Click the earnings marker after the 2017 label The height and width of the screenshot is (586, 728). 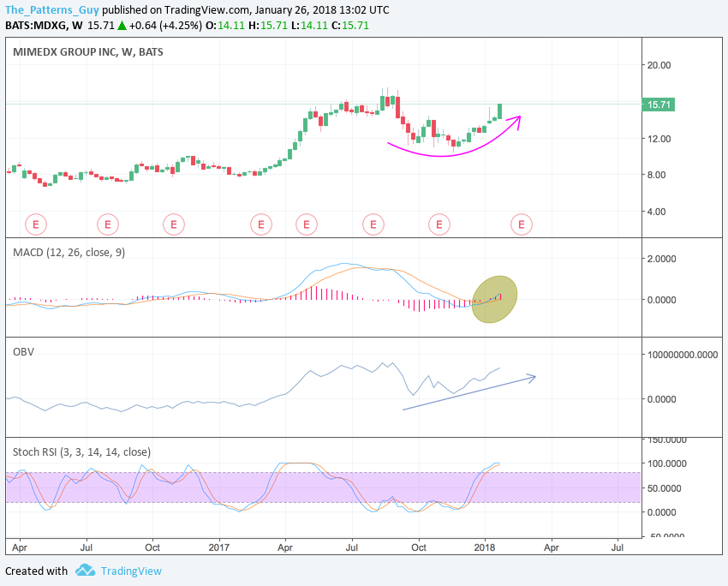(x=261, y=224)
